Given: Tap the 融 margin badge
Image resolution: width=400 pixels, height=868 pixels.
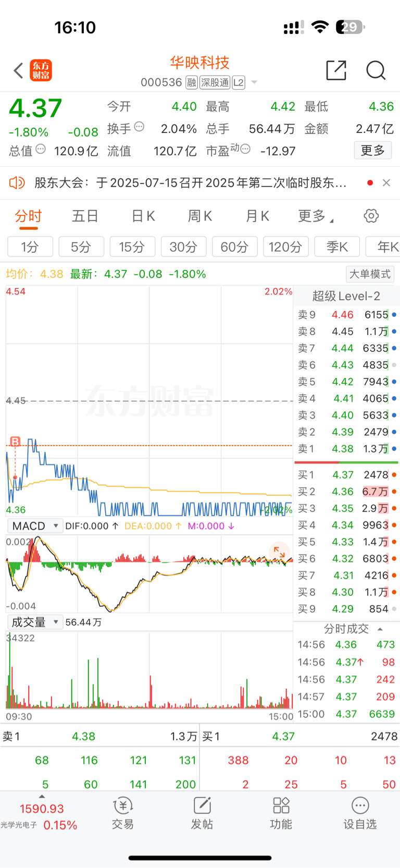Looking at the screenshot, I should pyautogui.click(x=191, y=82).
